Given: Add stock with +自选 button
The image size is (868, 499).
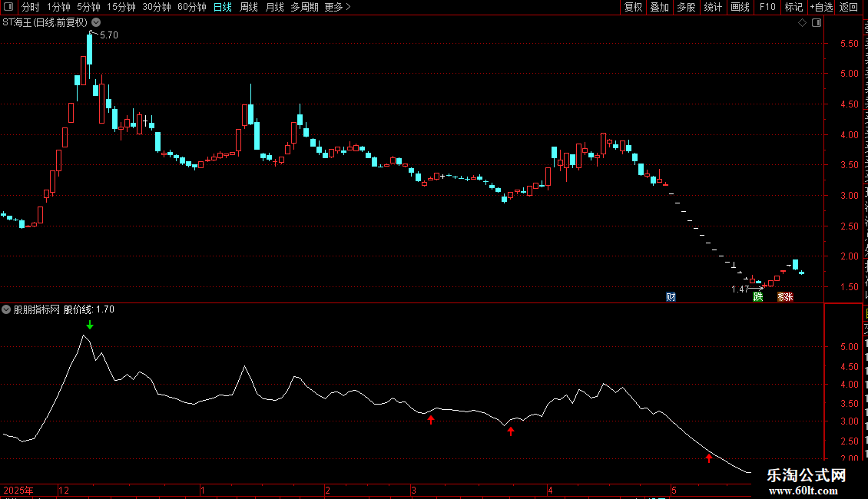Looking at the screenshot, I should (821, 7).
